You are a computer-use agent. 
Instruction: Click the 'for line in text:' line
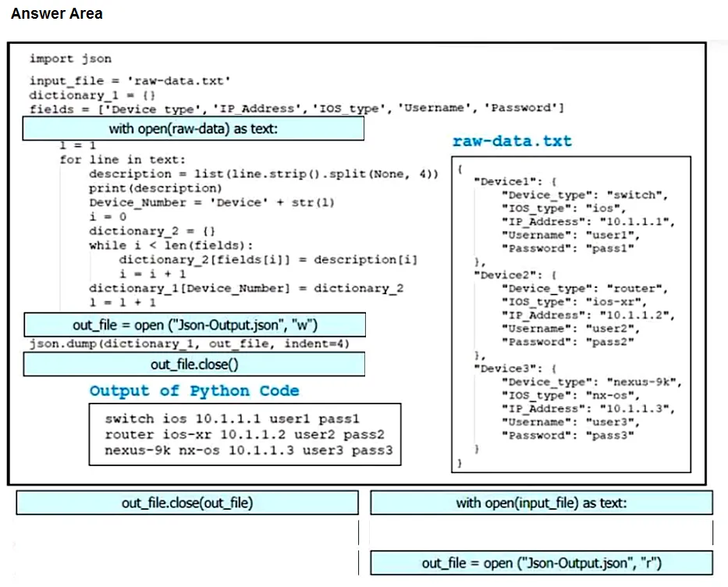click(x=123, y=160)
